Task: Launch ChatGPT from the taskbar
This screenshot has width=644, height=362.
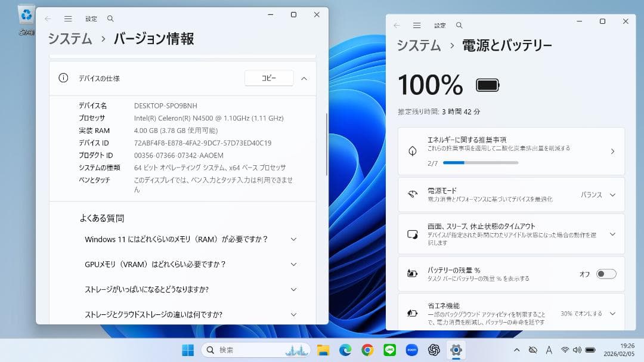Action: coord(433,350)
